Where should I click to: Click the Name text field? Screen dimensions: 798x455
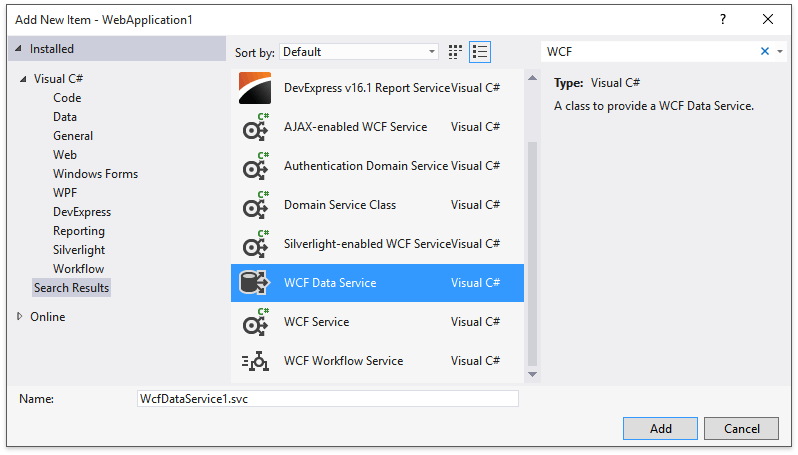click(x=327, y=398)
